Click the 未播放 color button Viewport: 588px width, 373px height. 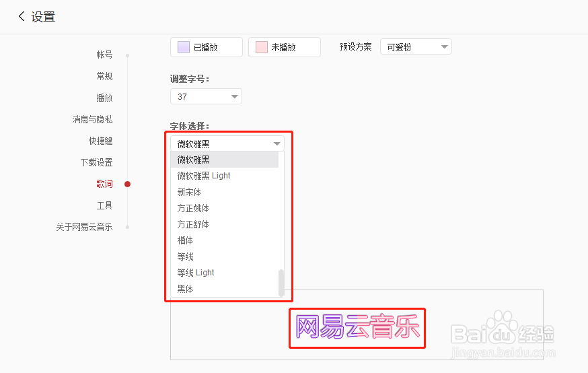coord(285,47)
